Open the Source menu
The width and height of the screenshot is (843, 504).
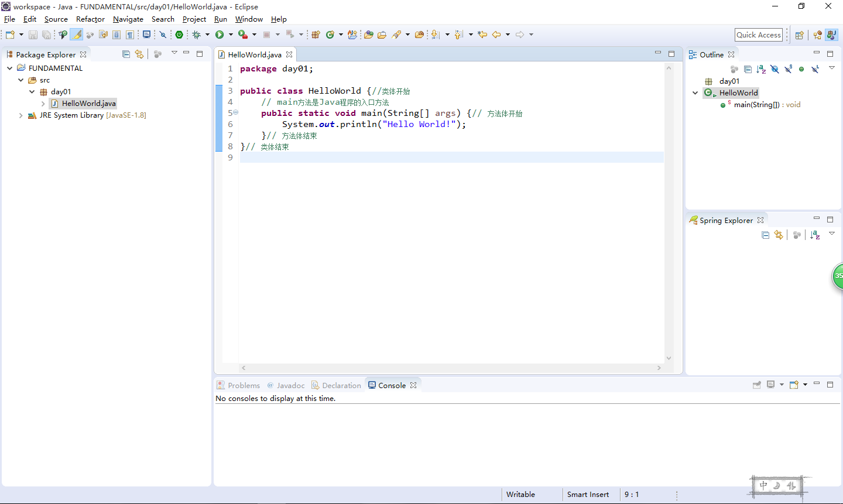56,19
